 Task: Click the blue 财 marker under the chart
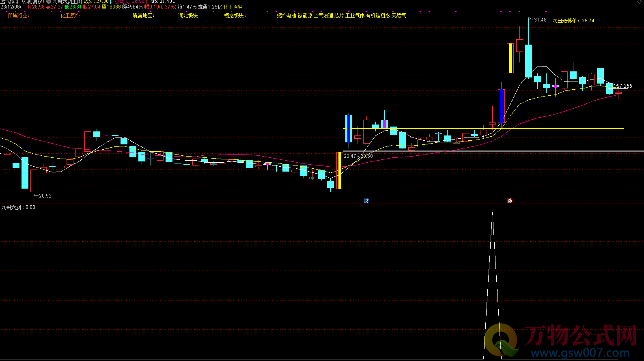366,201
